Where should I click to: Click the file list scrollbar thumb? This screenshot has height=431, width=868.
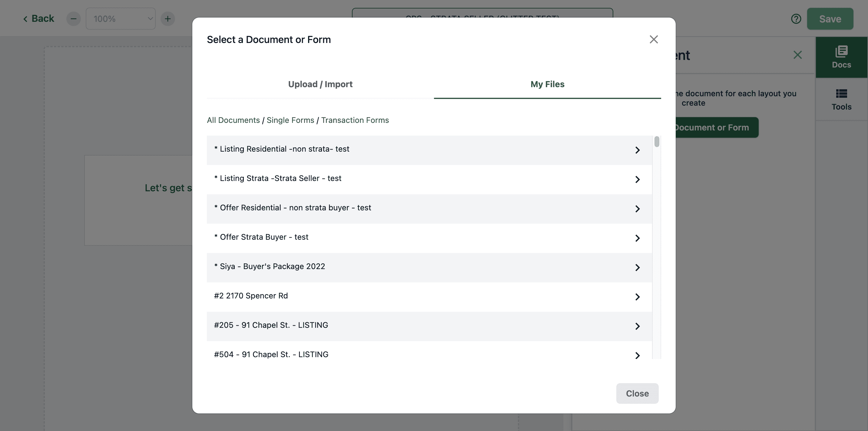(x=656, y=142)
